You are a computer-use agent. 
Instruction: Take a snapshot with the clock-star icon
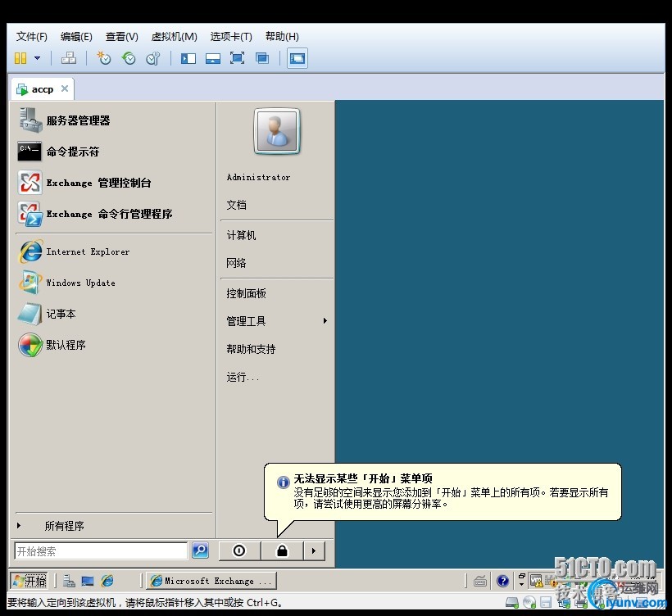[104, 58]
